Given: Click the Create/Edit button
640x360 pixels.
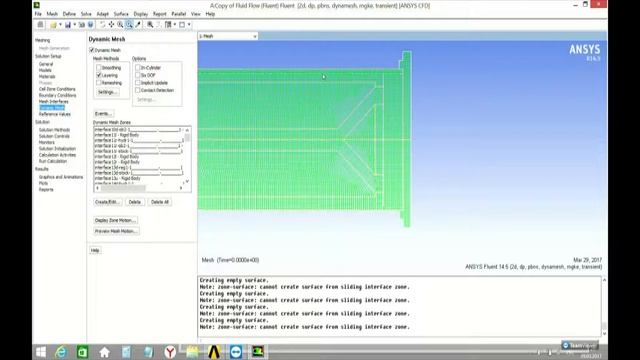Looking at the screenshot, I should (x=107, y=202).
